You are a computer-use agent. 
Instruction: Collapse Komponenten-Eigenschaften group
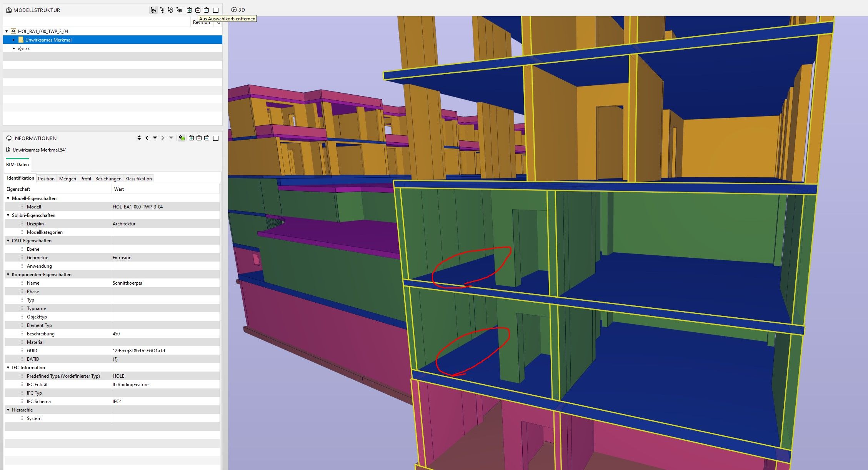[8, 274]
